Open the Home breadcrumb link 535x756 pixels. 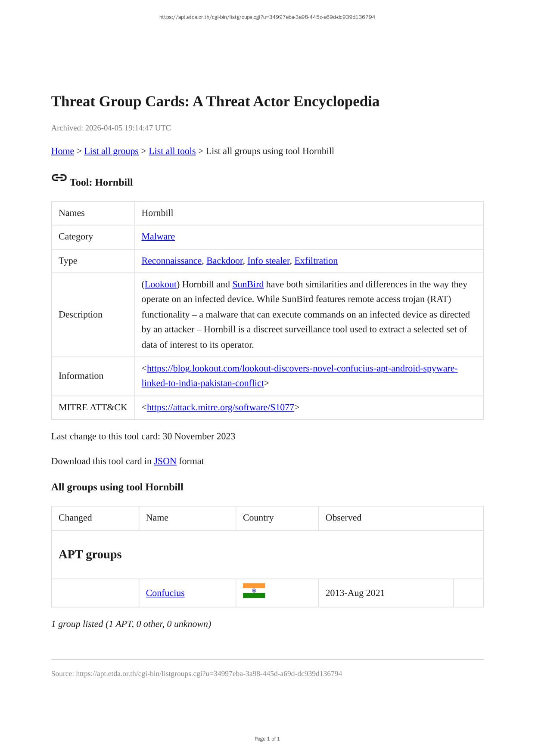click(62, 151)
